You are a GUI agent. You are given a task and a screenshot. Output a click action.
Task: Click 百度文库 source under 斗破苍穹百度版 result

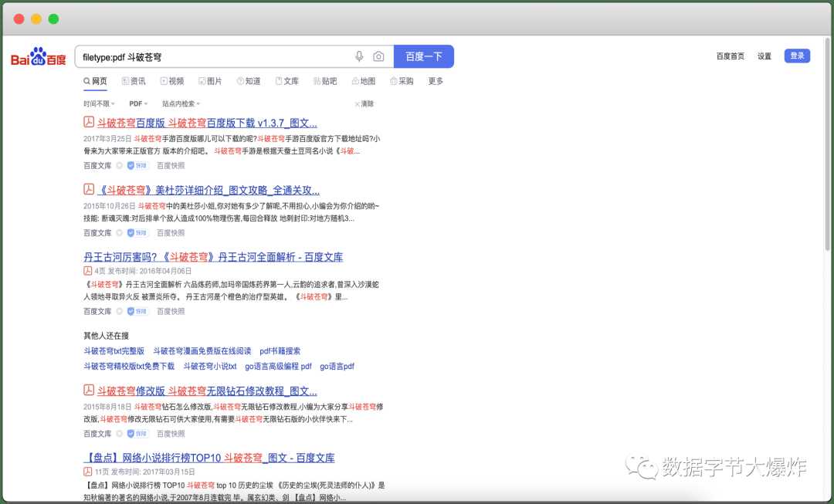tap(97, 165)
